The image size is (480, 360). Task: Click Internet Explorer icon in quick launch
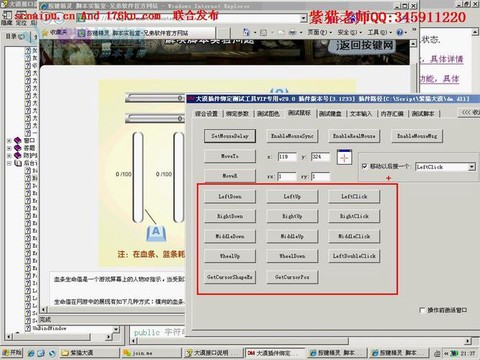click(31, 353)
